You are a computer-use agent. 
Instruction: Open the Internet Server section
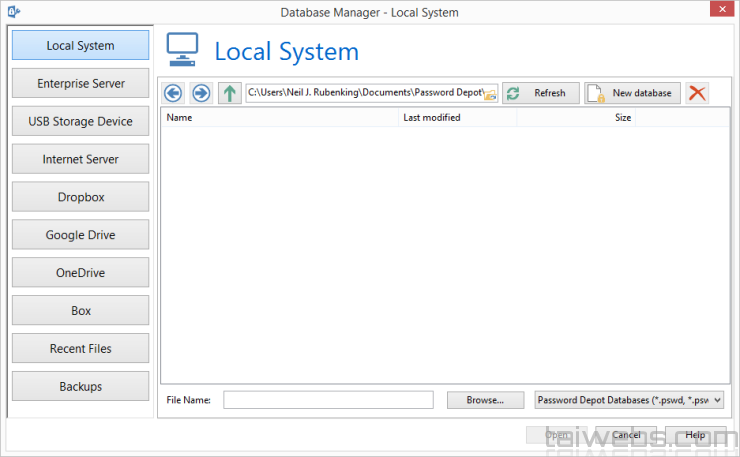point(81,160)
